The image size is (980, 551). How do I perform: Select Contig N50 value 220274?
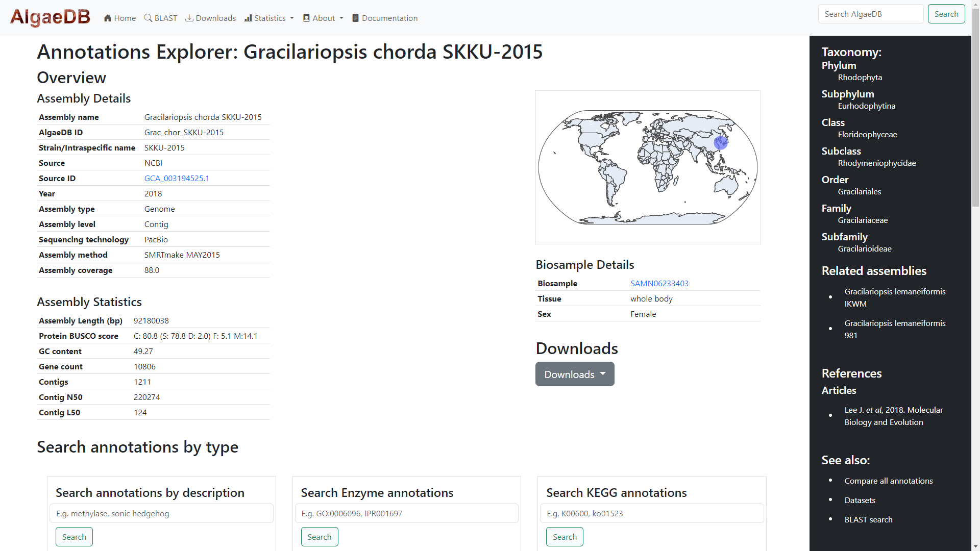coord(146,397)
